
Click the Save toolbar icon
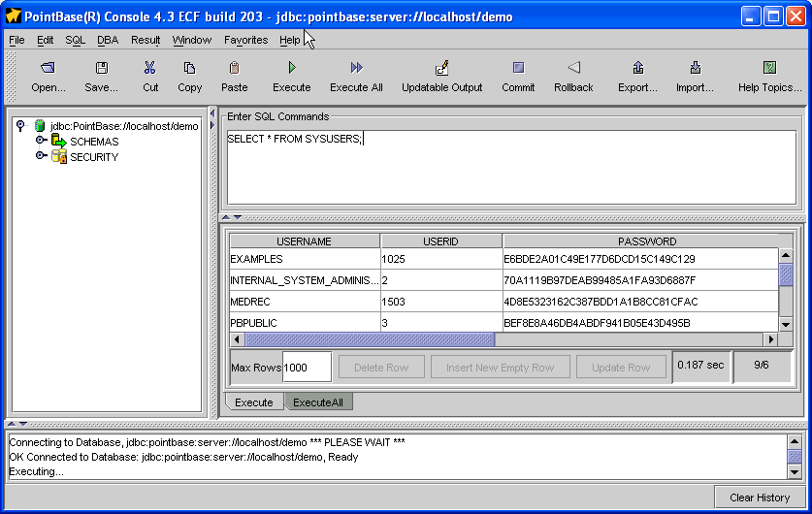pos(102,68)
